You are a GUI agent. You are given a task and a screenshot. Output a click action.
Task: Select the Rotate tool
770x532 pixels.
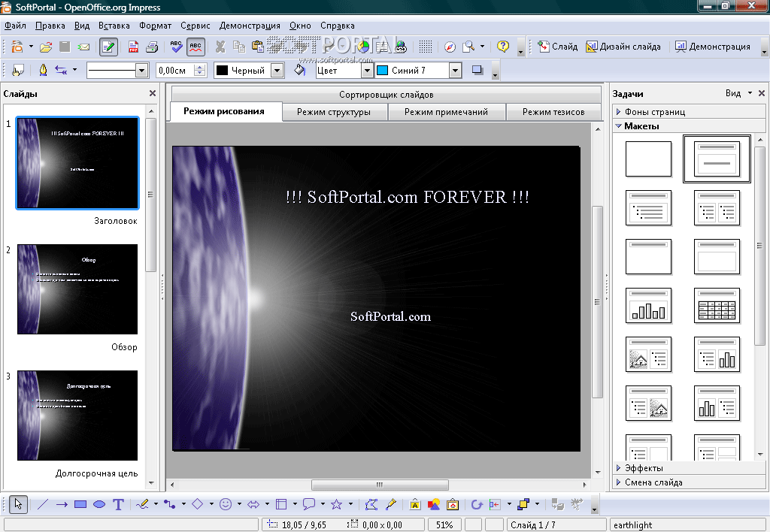tap(477, 504)
